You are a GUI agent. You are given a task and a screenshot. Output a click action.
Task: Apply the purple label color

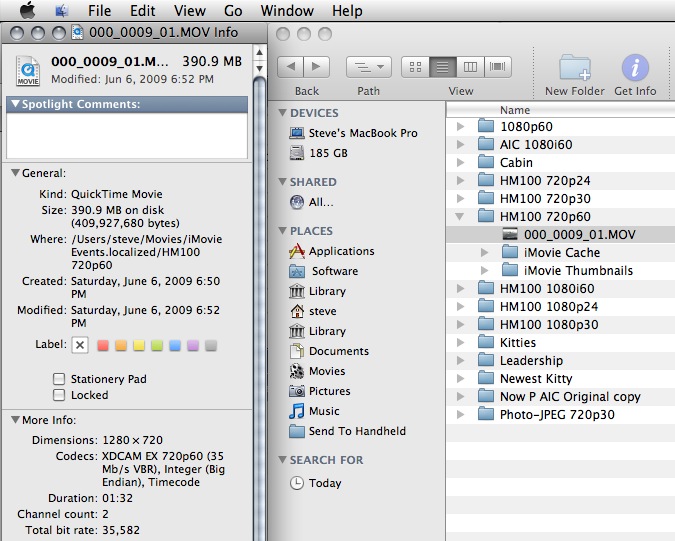[193, 345]
